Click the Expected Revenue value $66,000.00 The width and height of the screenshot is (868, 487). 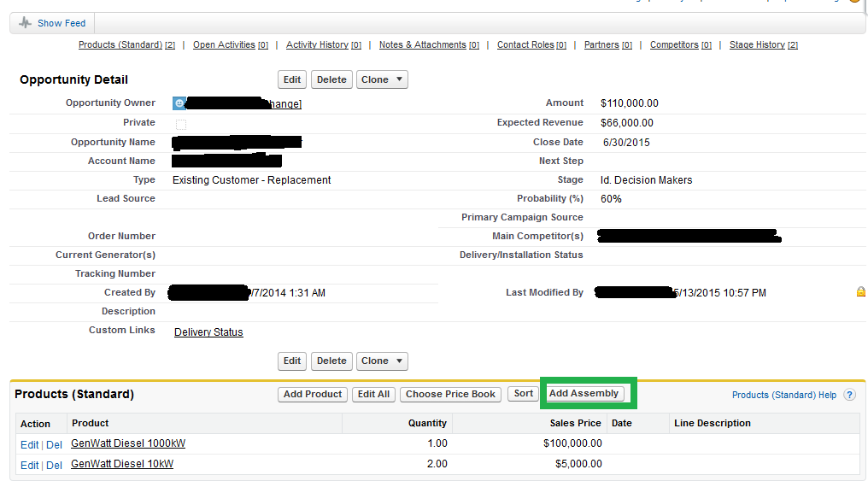coord(626,123)
